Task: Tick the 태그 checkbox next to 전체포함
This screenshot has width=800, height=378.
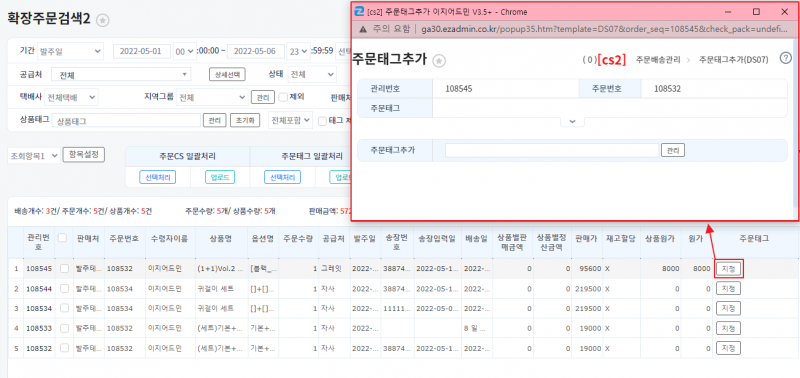Action: click(322, 121)
